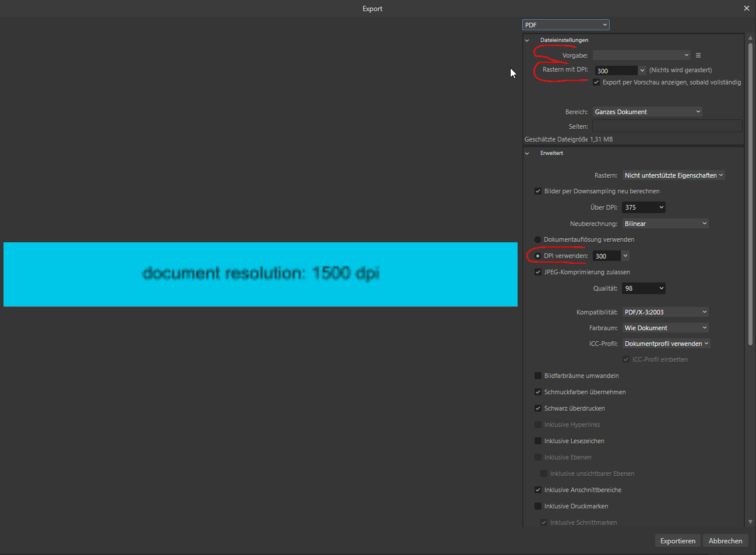The width and height of the screenshot is (756, 555).
Task: Open the Kompatibilität PDF/X-3:2003 dropdown
Action: [x=665, y=312]
